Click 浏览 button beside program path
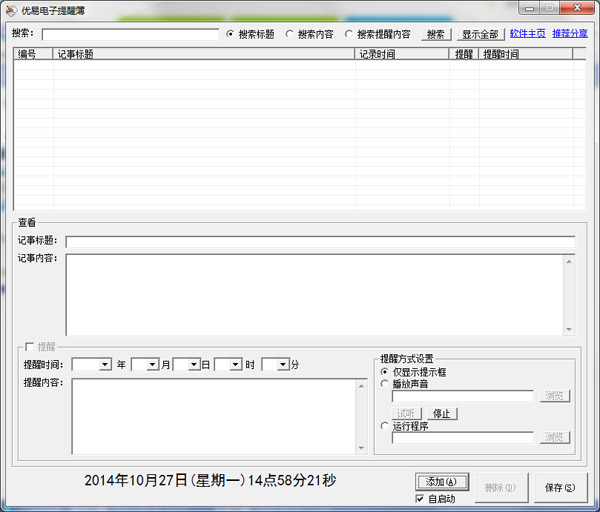Viewport: 600px width, 512px height. click(554, 437)
